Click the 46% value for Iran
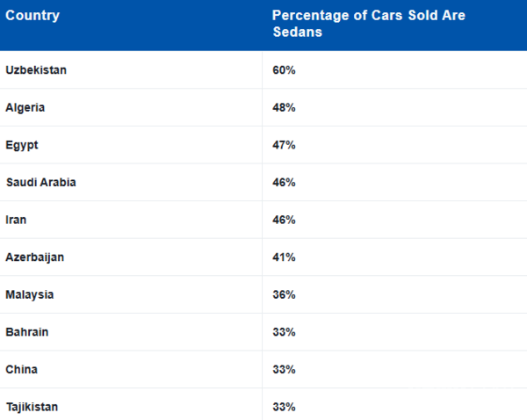Viewport: 527px width, 420px height. tap(284, 220)
